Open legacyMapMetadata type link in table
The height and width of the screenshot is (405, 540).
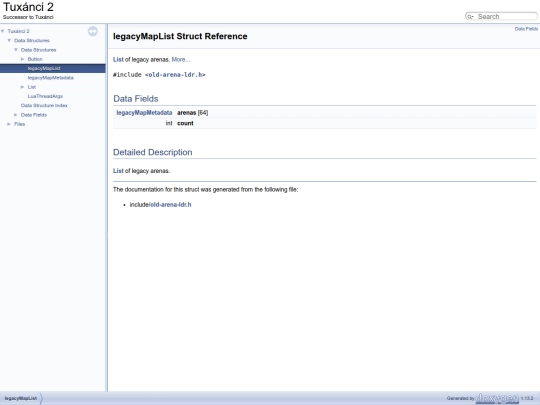pyautogui.click(x=144, y=113)
